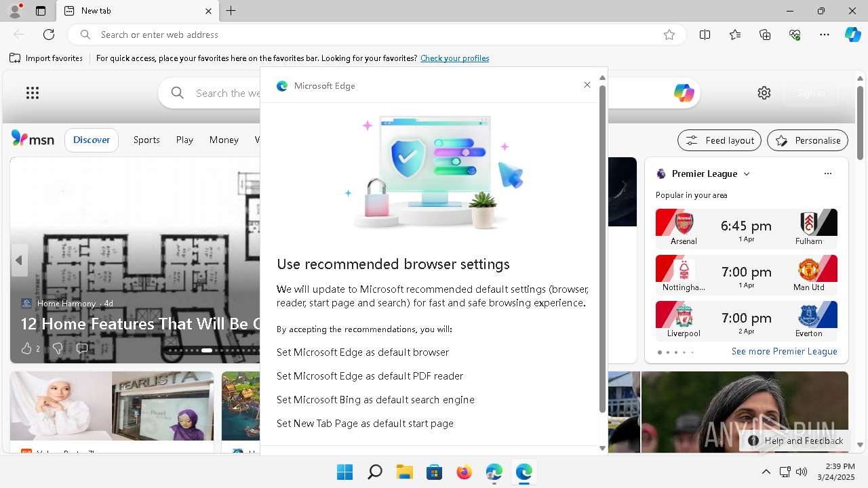The height and width of the screenshot is (488, 868).
Task: Close the Microsoft Edge dialog
Action: pyautogui.click(x=587, y=85)
